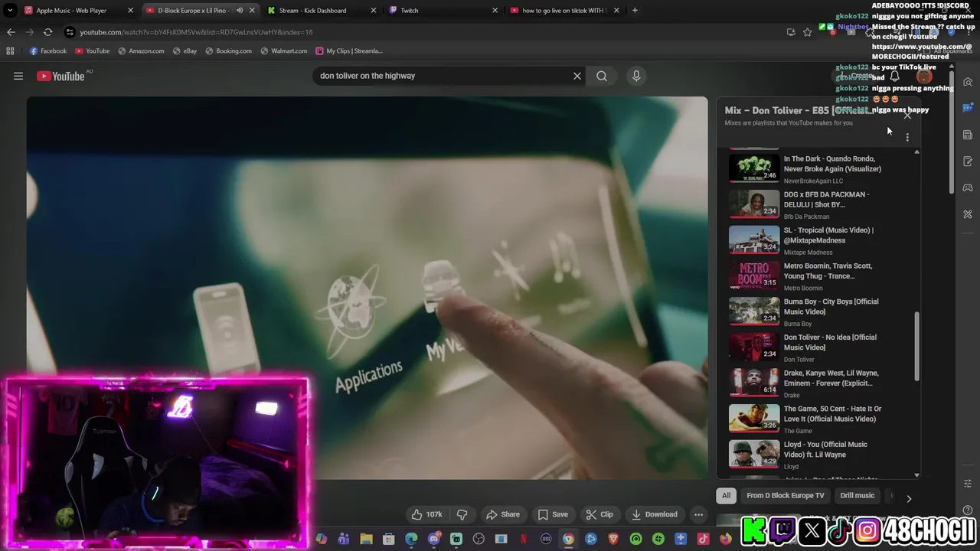Run search with the magnifier button
The width and height of the screenshot is (980, 551).
click(x=602, y=76)
